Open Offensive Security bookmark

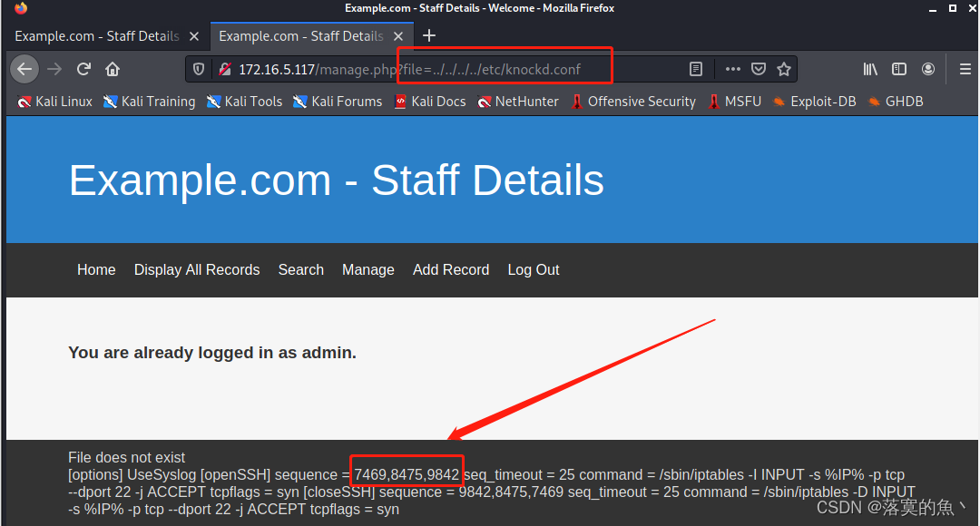[633, 102]
